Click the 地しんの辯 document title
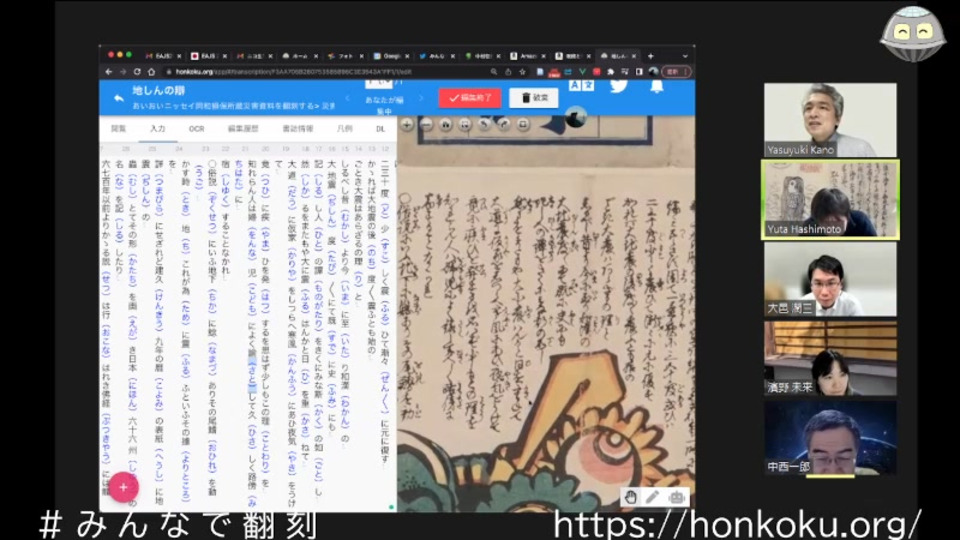Screen dimensions: 960x540 tap(158, 91)
